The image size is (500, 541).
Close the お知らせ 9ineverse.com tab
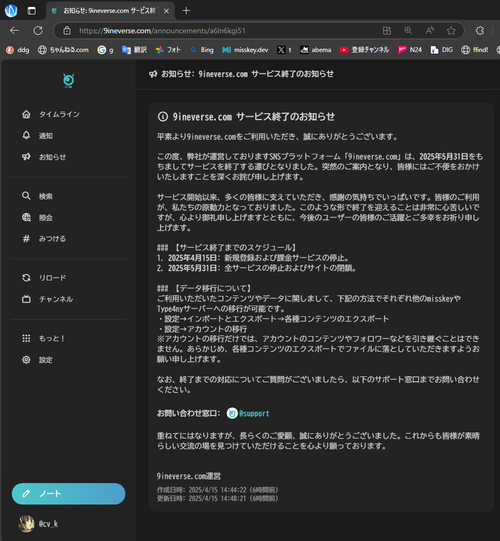166,11
